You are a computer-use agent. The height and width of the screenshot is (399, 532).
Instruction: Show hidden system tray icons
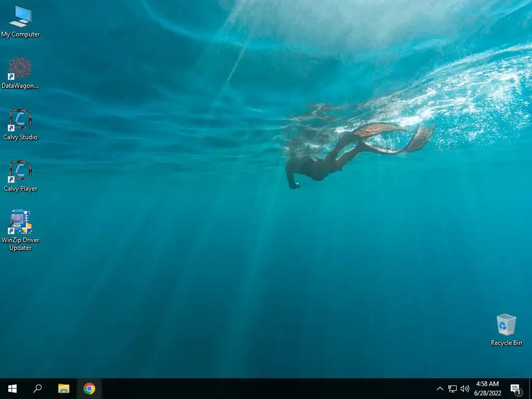click(x=440, y=389)
